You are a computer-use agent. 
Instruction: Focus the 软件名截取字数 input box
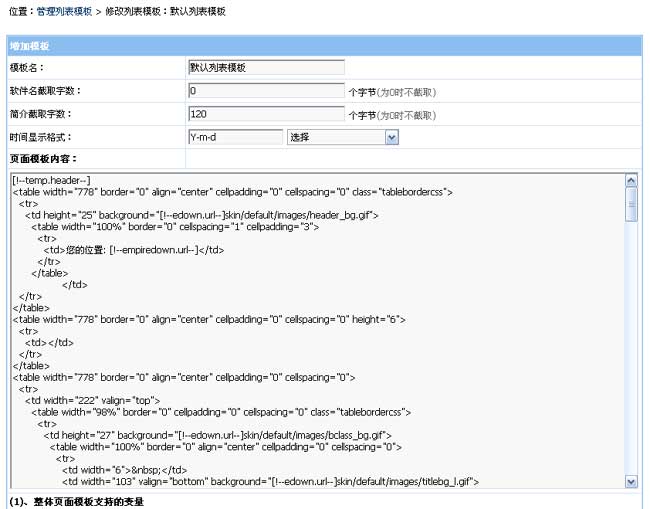pyautogui.click(x=265, y=91)
